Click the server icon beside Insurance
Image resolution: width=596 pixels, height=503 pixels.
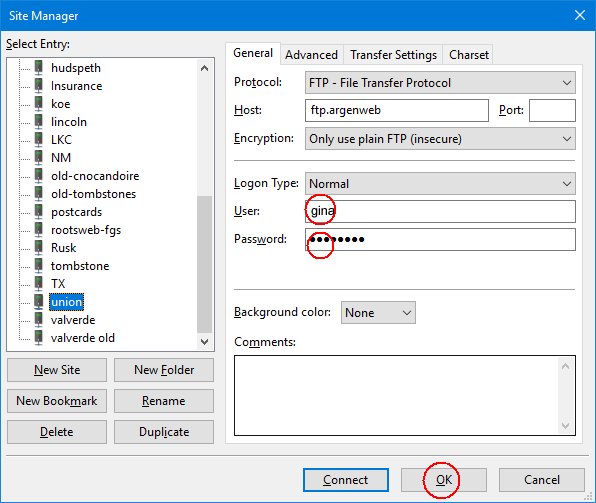coord(39,86)
